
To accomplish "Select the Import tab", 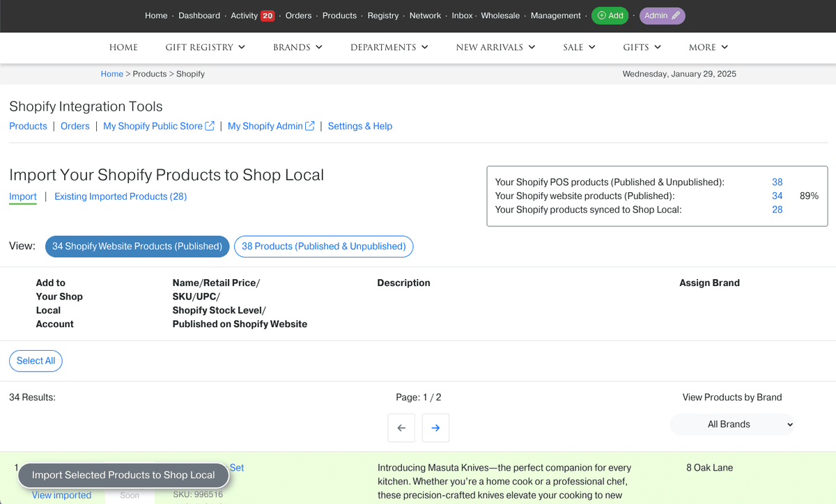I will coord(23,196).
